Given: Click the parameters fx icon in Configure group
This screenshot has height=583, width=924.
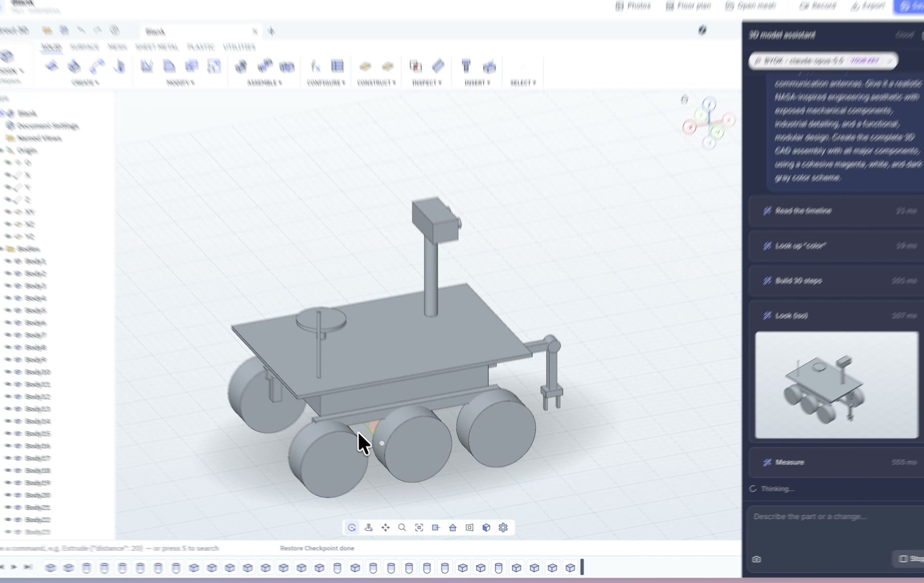Looking at the screenshot, I should [x=315, y=66].
